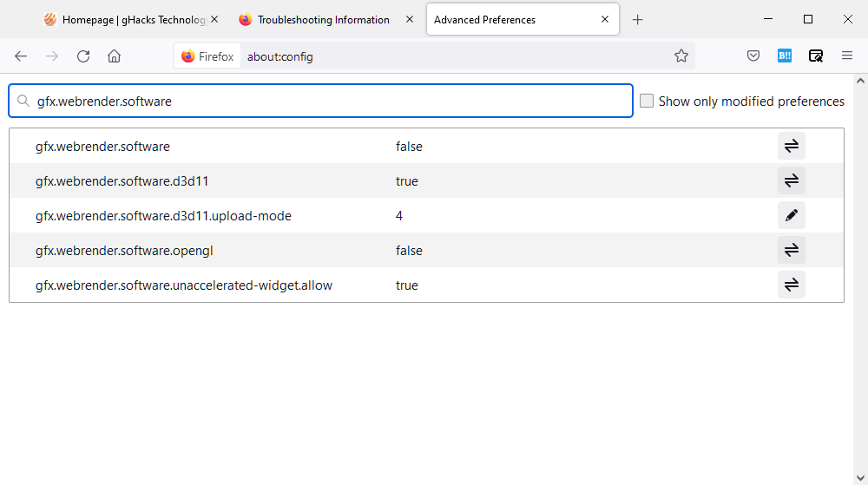This screenshot has width=868, height=485.
Task: Focus the preference search field
Action: click(x=320, y=101)
